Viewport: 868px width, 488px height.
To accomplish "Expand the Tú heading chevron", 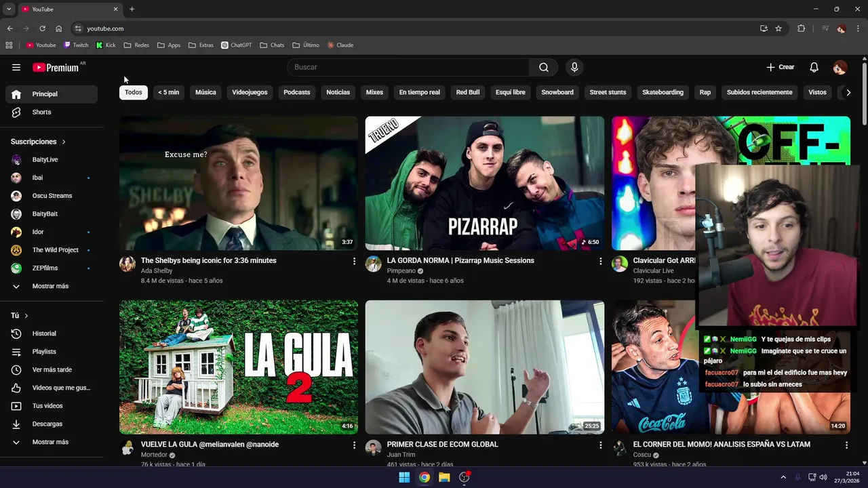I will click(26, 316).
